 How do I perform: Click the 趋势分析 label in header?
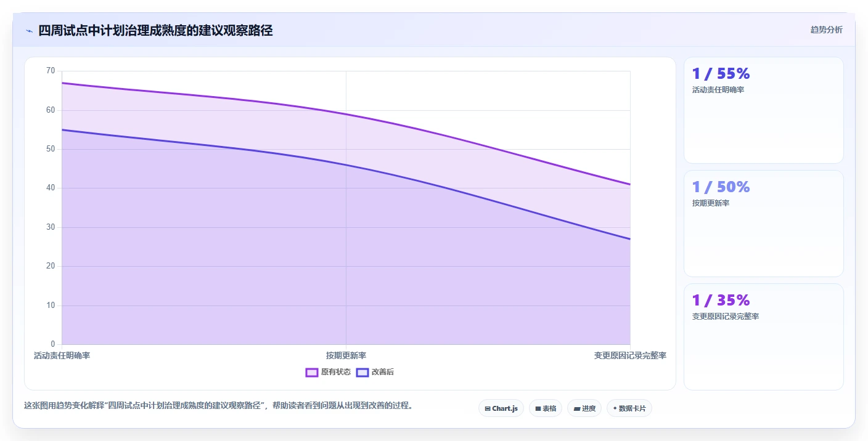tap(826, 30)
